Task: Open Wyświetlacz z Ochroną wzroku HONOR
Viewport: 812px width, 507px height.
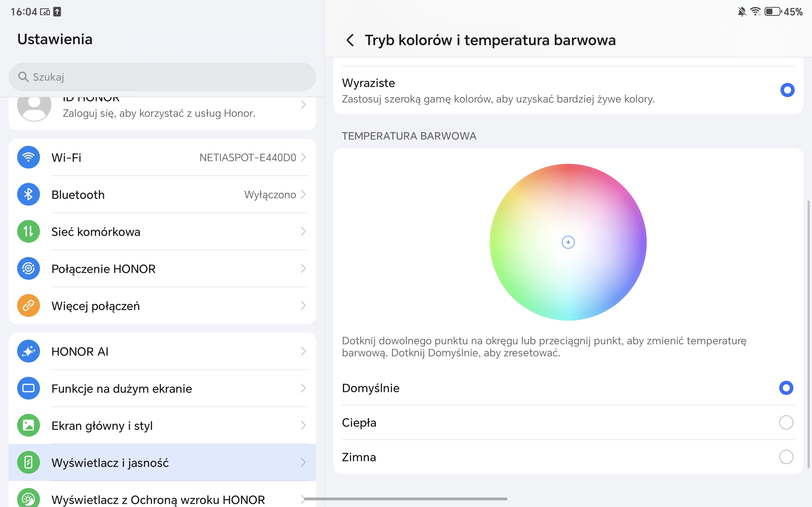Action: click(x=158, y=500)
